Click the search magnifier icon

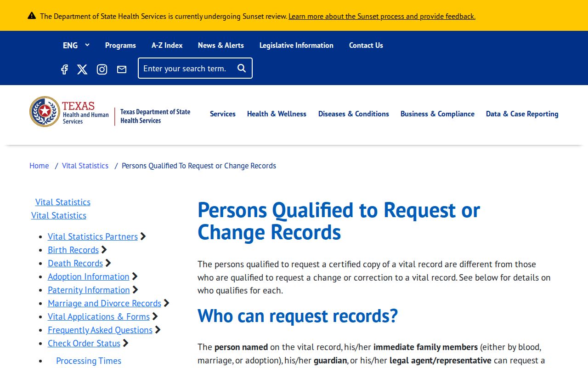click(242, 68)
